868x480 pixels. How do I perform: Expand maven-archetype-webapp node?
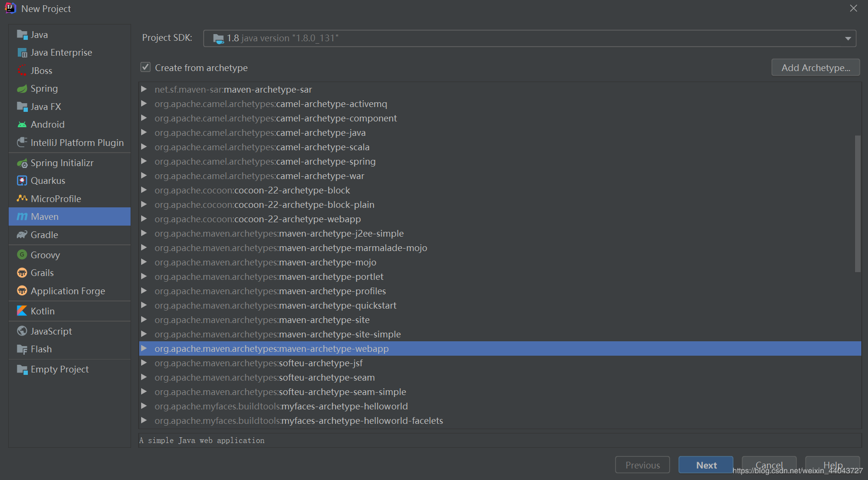click(144, 348)
